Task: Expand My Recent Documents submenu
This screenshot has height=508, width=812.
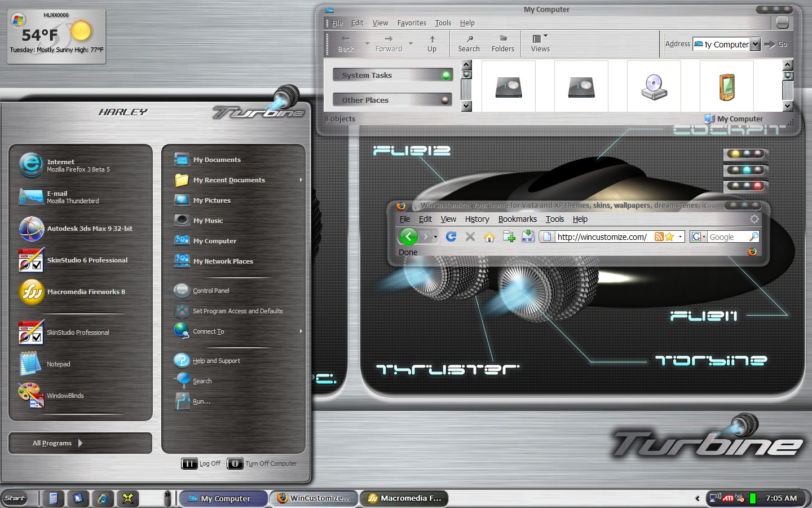Action: click(301, 180)
